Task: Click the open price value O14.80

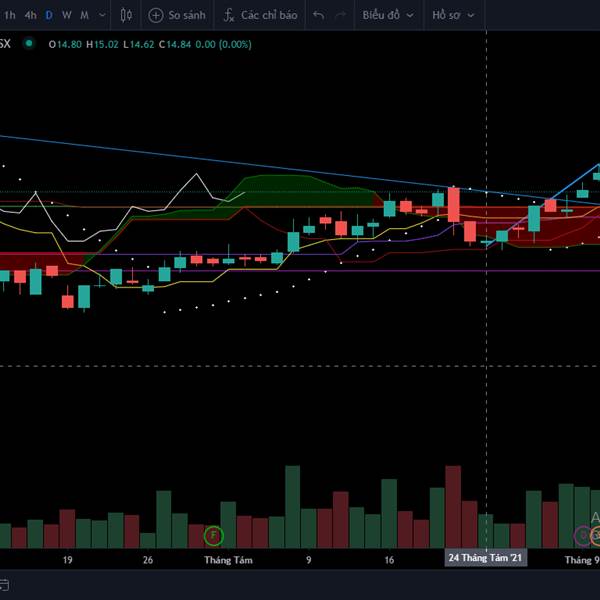Action: pos(65,44)
